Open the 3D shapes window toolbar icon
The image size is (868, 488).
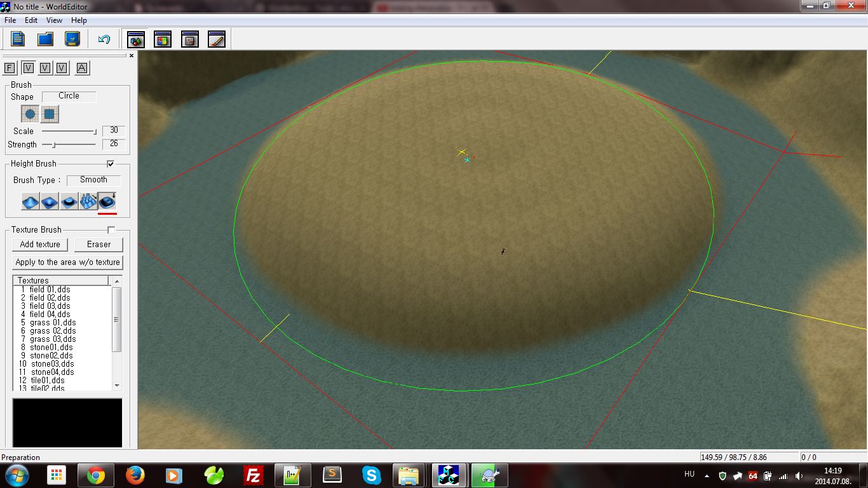[136, 39]
